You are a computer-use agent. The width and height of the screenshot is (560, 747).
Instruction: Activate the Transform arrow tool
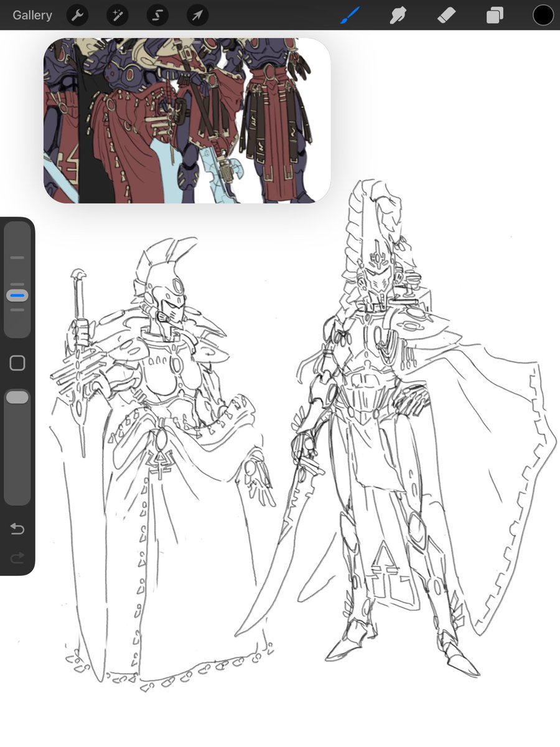pyautogui.click(x=197, y=15)
